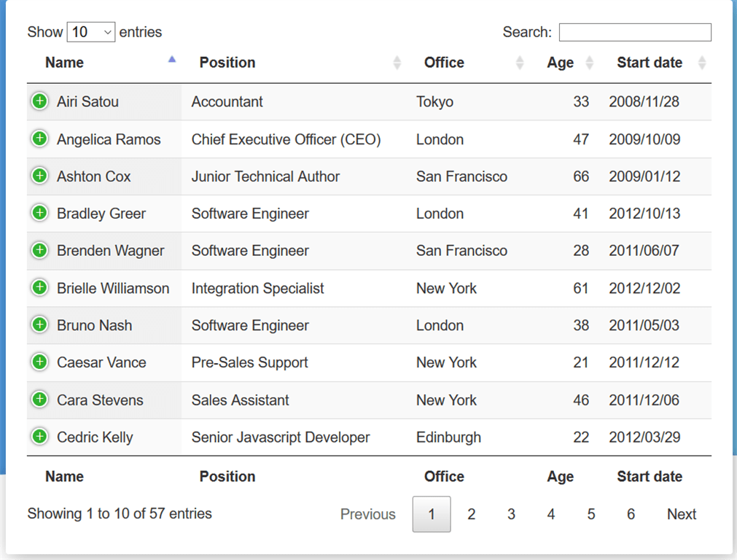This screenshot has width=737, height=560.
Task: Click green plus icon beside Caesar Vance
Action: 39,362
